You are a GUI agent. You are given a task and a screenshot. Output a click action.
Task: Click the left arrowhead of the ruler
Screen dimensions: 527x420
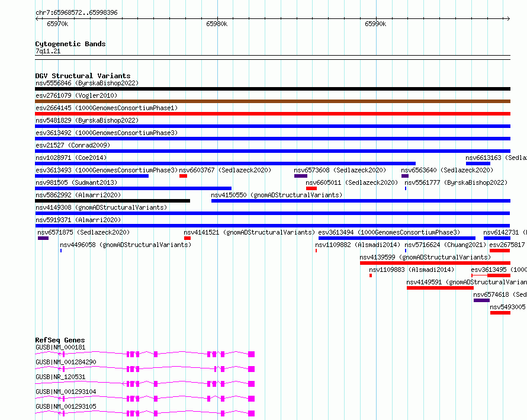37,19
